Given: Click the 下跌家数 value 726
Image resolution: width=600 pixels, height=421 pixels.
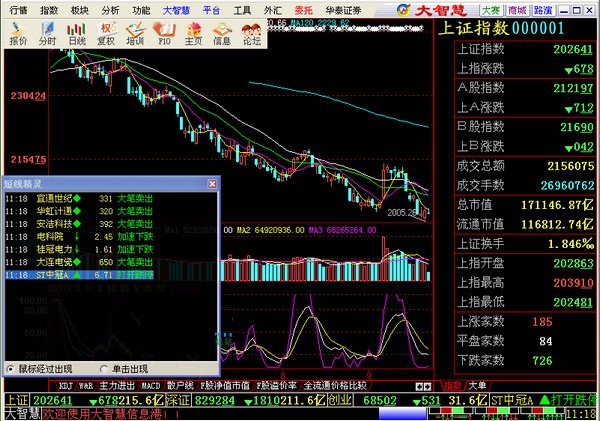Looking at the screenshot, I should pyautogui.click(x=542, y=361).
